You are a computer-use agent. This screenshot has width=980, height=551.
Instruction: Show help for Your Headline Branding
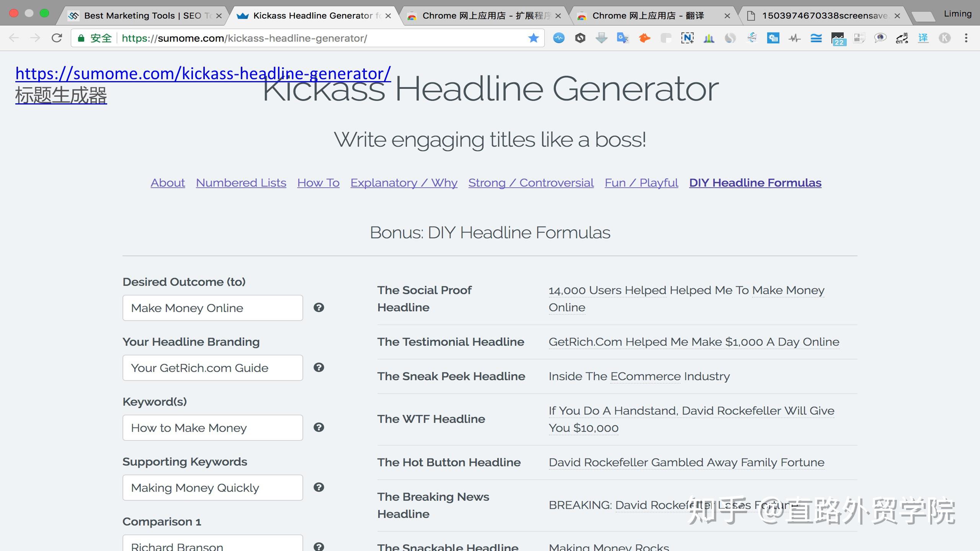coord(318,367)
